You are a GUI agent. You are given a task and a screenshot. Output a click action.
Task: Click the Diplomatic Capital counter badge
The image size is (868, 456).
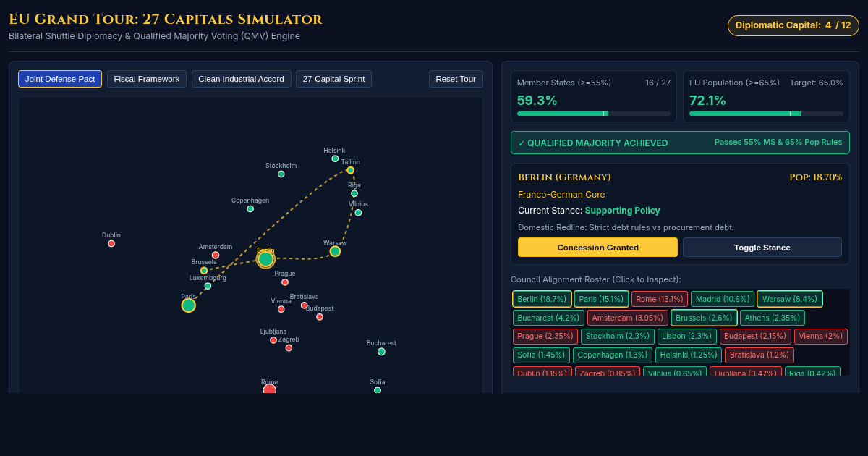pyautogui.click(x=793, y=25)
